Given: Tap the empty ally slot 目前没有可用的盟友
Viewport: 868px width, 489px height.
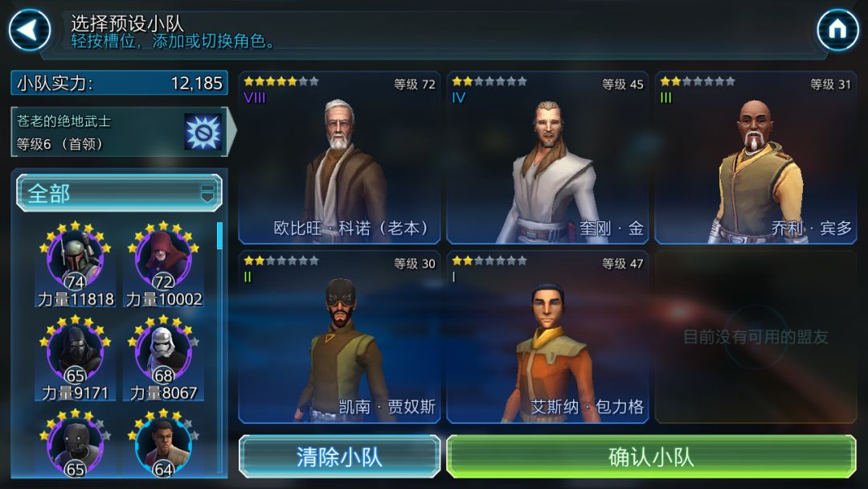Looking at the screenshot, I should click(x=755, y=337).
